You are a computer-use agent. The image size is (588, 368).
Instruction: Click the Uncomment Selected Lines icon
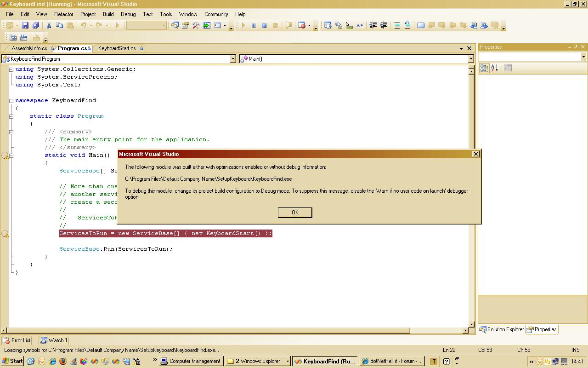click(407, 25)
